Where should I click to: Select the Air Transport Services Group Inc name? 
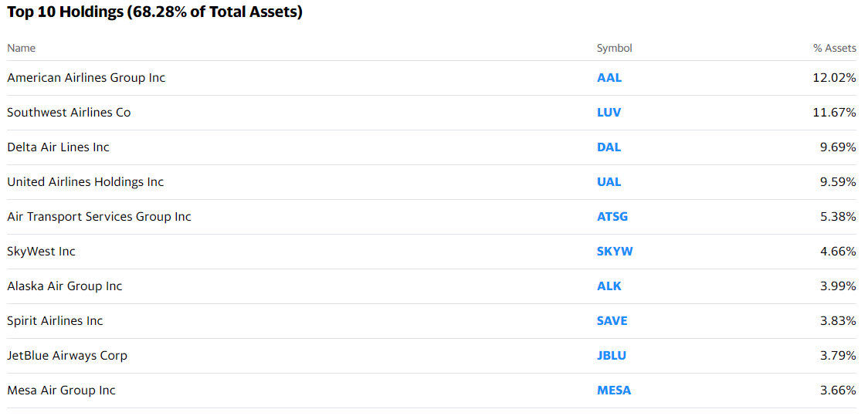click(99, 217)
